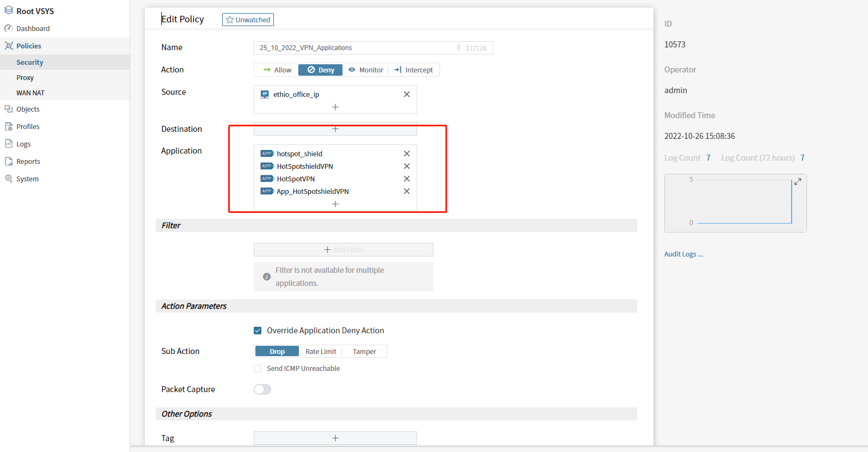Select Rate Limit sub action
This screenshot has height=452, width=868.
click(x=321, y=351)
